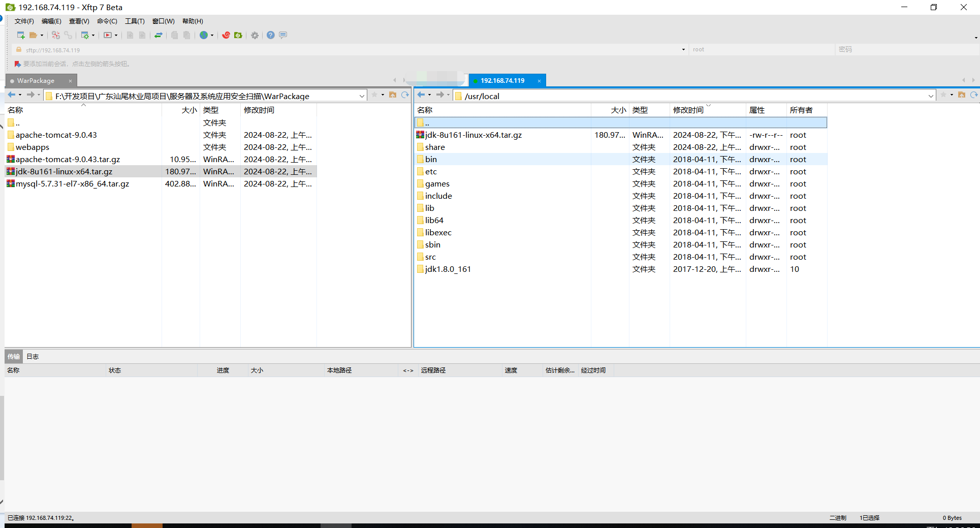
Task: Click the Paste toolbar icon
Action: (x=186, y=35)
